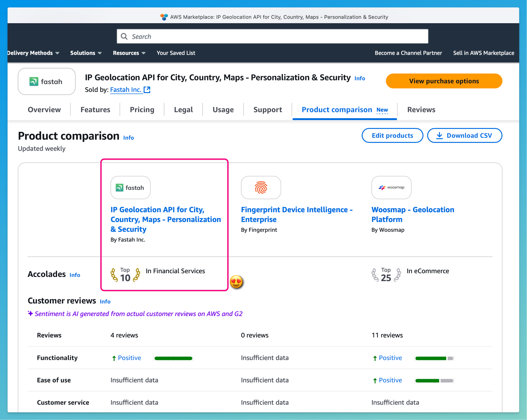Click Woosmap Functionality sentiment bar

[x=434, y=358]
